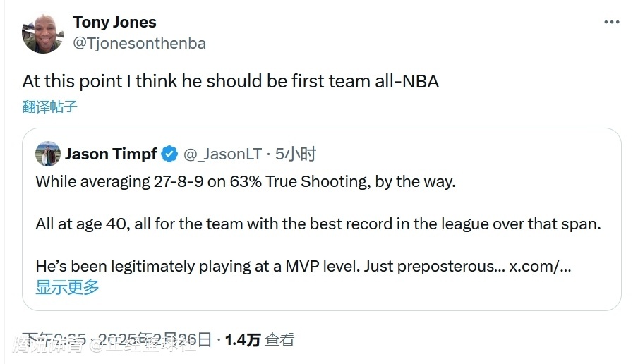Translate the post via 翻译帖子
Viewport: 638px width, 364px height.
click(x=49, y=107)
